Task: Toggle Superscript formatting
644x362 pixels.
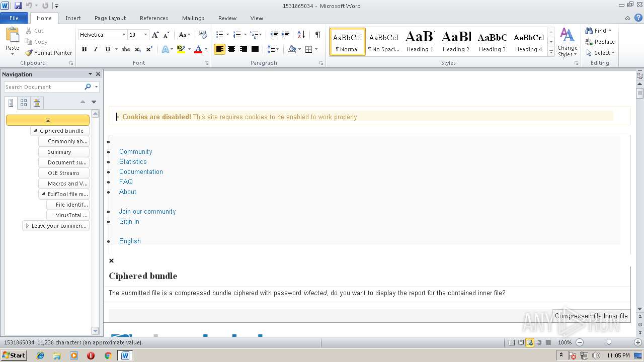Action: (149, 49)
